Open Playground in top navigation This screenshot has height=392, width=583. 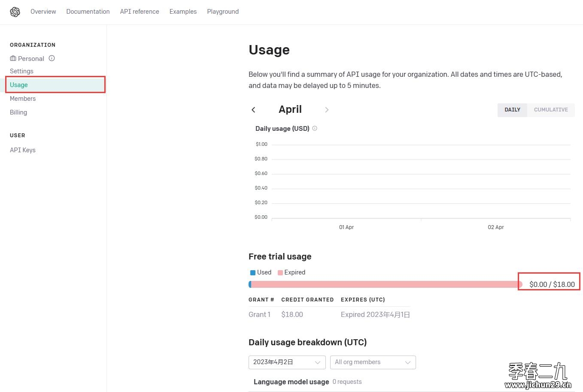pyautogui.click(x=223, y=12)
